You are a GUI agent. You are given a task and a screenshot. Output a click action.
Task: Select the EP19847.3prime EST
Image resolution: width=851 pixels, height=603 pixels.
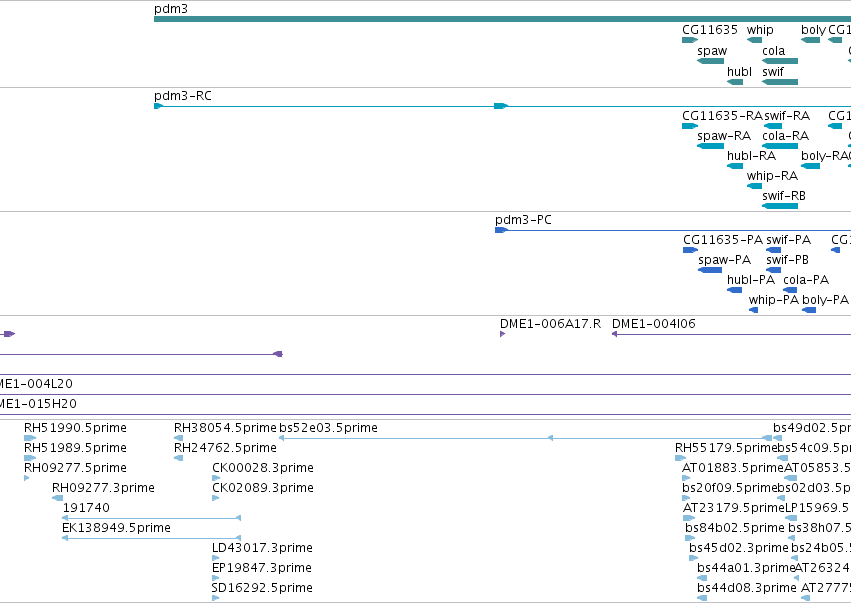point(215,578)
